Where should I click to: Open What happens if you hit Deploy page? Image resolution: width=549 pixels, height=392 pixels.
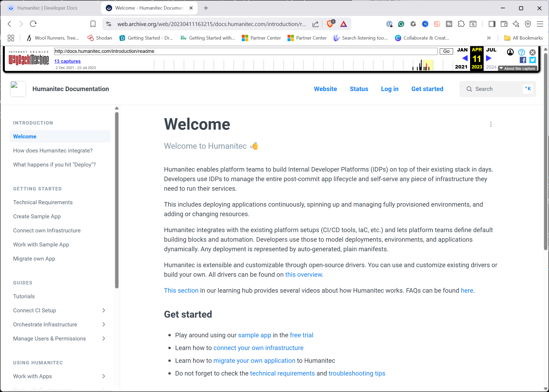[x=54, y=164]
